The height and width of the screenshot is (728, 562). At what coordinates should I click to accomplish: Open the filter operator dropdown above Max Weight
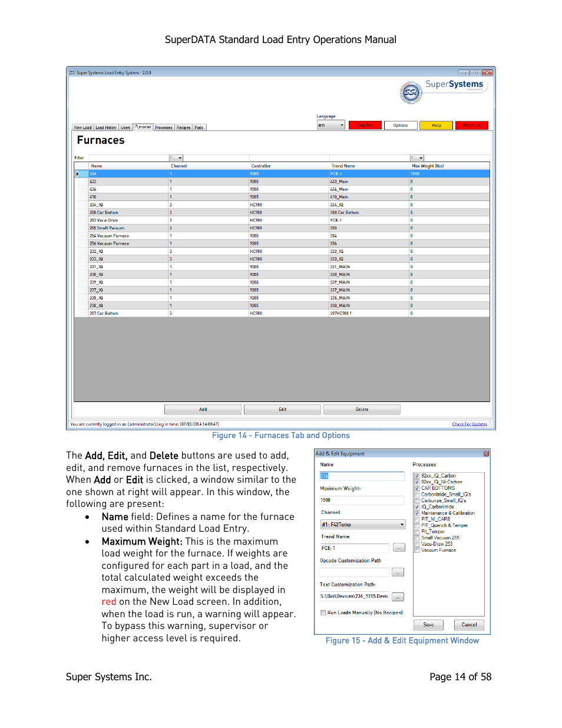click(417, 158)
